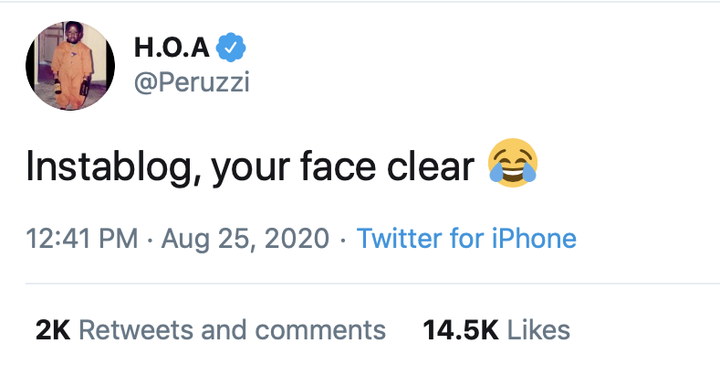This screenshot has height=365, width=720.
Task: Click the word iPhone in source
Action: coord(534,239)
